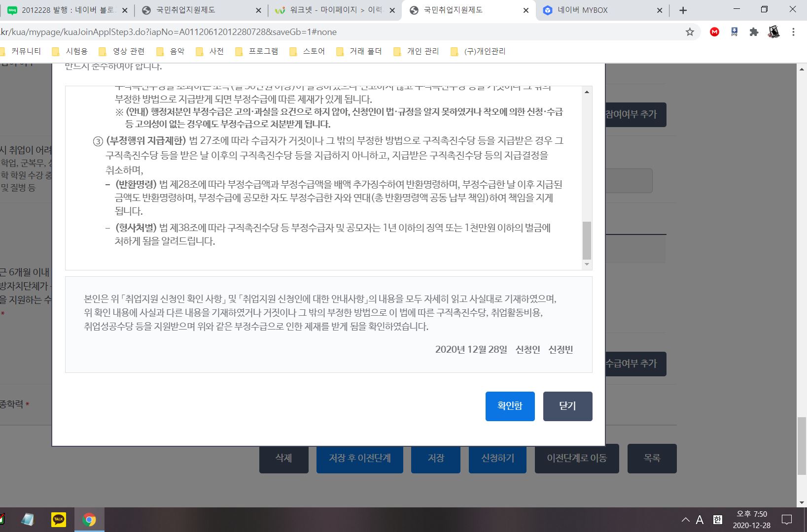Click the (반환명령) paragraph label

tap(136, 185)
